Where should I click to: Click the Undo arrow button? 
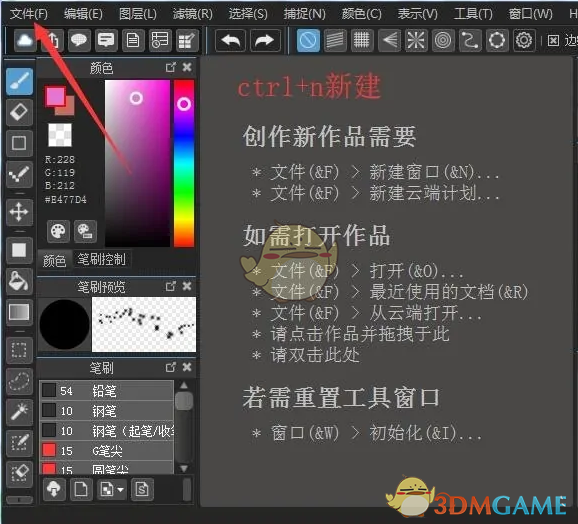tap(230, 40)
